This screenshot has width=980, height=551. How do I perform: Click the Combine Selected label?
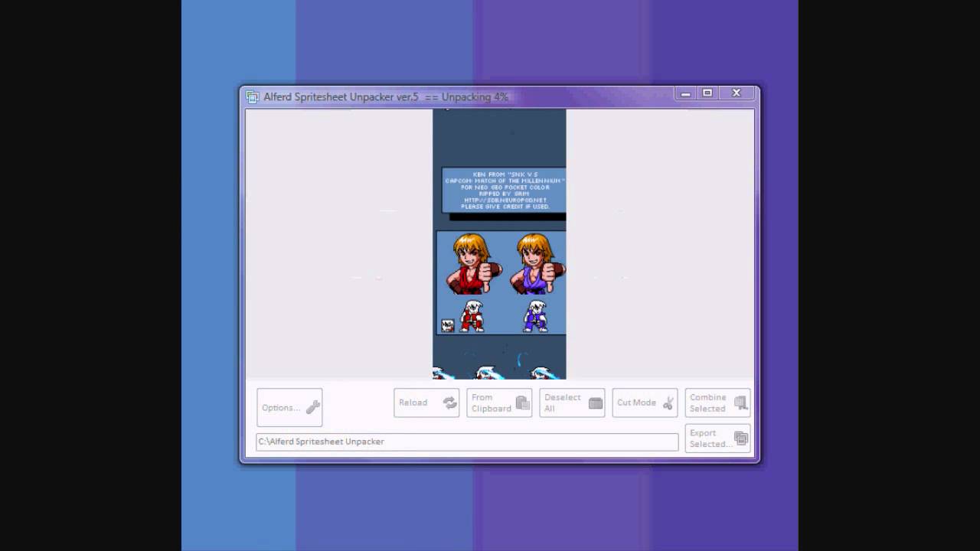coord(707,403)
